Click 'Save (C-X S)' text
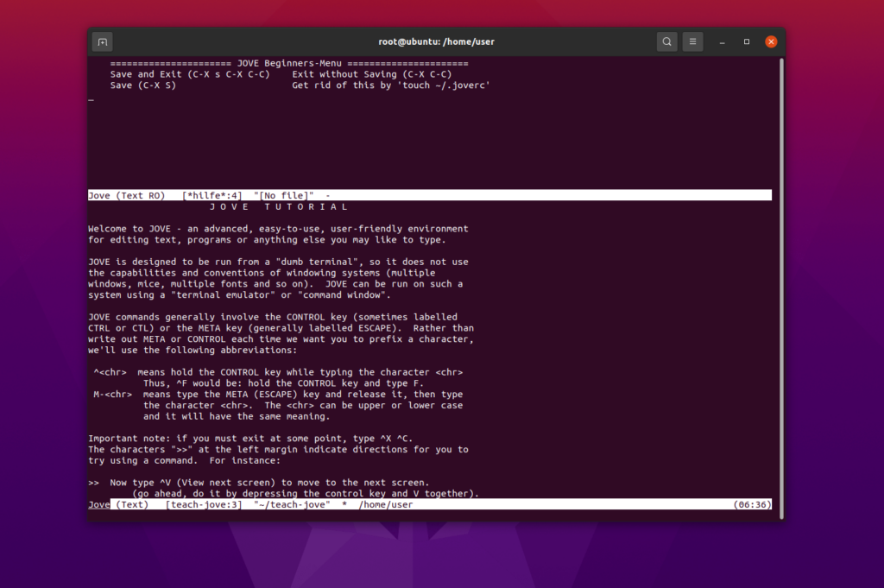This screenshot has height=588, width=884. pyautogui.click(x=143, y=85)
